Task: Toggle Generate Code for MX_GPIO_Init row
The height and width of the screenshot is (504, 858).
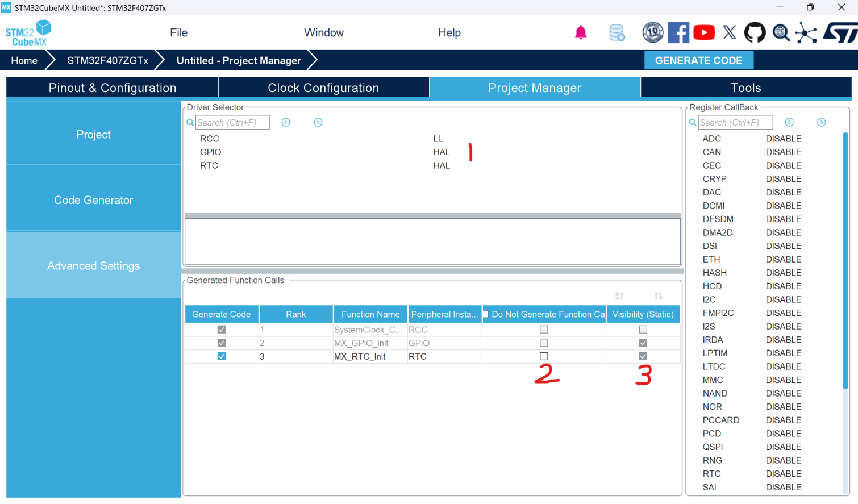Action: (222, 343)
